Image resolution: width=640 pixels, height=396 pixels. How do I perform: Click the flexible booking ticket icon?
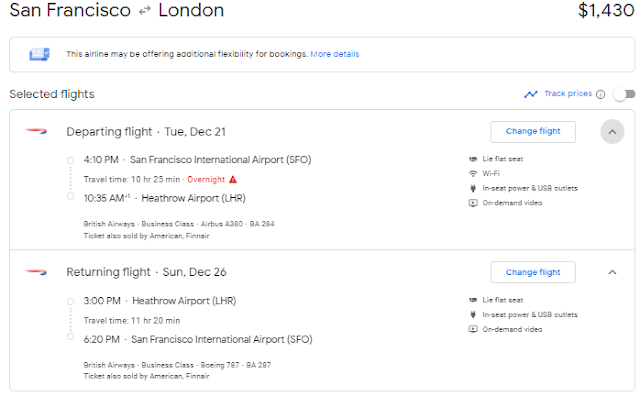pos(39,54)
